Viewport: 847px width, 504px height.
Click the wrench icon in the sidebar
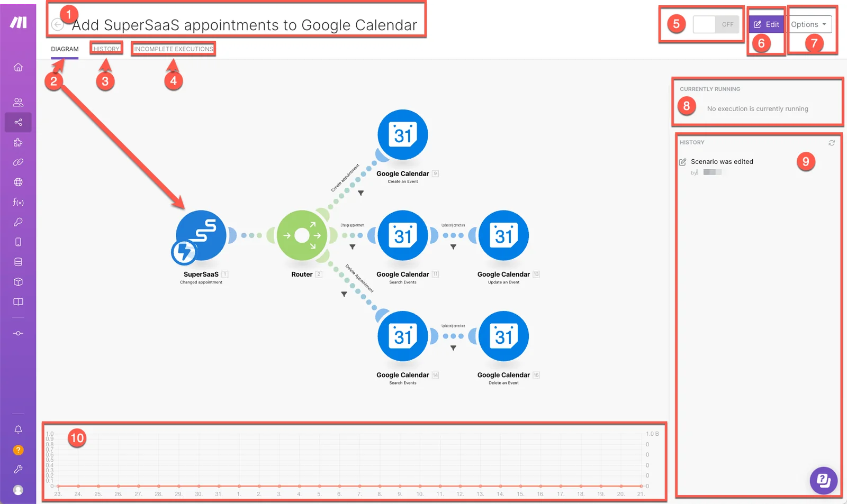pyautogui.click(x=18, y=469)
